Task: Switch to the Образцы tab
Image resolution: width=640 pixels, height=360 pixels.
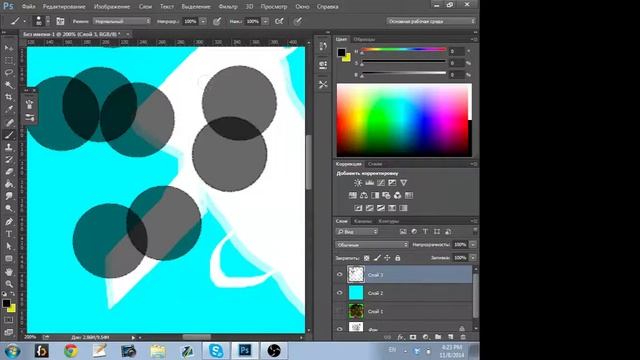Action: coord(364,40)
